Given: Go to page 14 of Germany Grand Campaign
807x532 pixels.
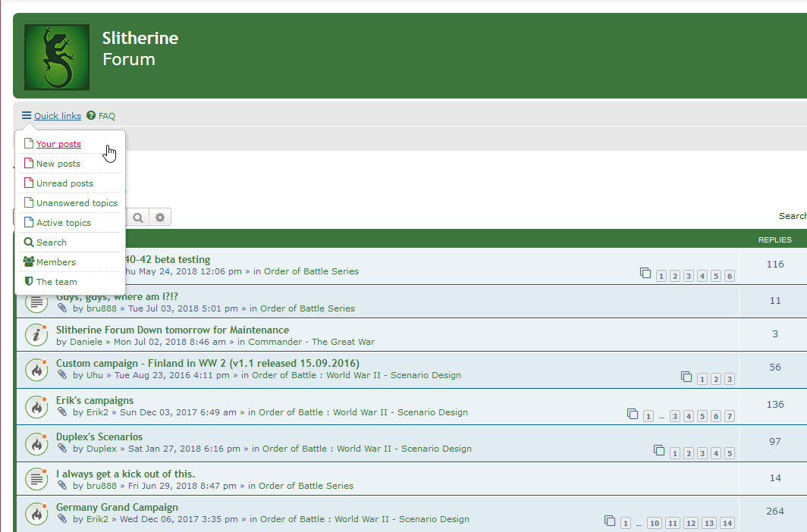Looking at the screenshot, I should click(x=727, y=523).
